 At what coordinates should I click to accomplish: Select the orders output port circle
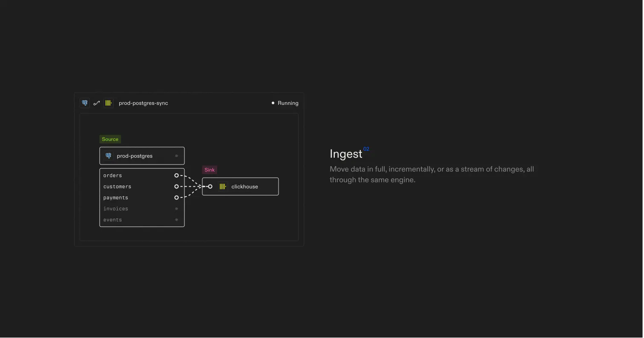point(176,176)
